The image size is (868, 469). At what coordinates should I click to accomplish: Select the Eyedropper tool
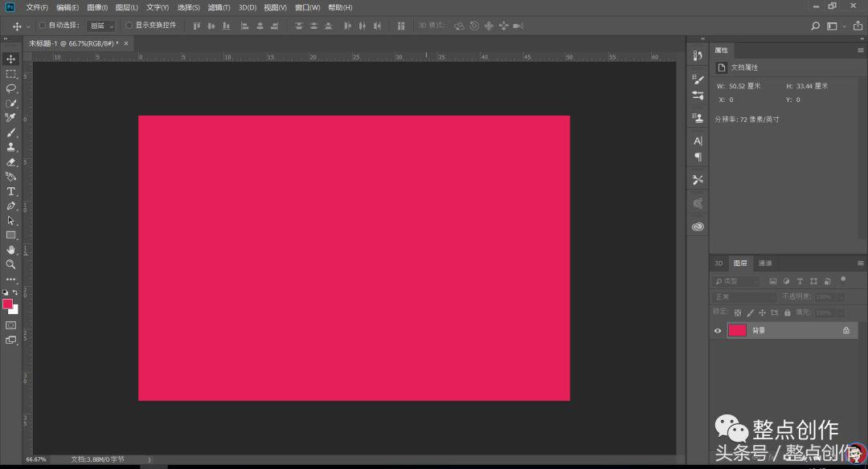point(10,118)
